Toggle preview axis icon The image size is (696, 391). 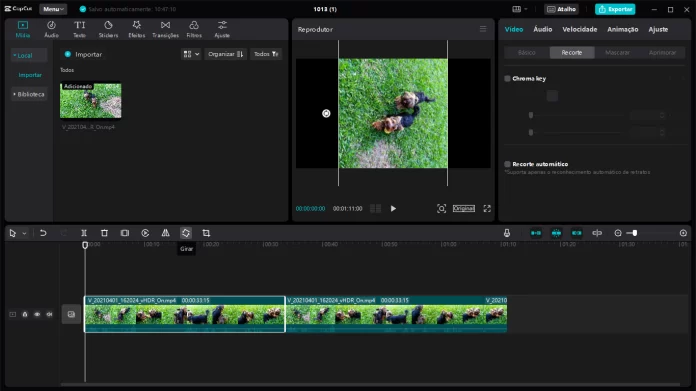(597, 233)
